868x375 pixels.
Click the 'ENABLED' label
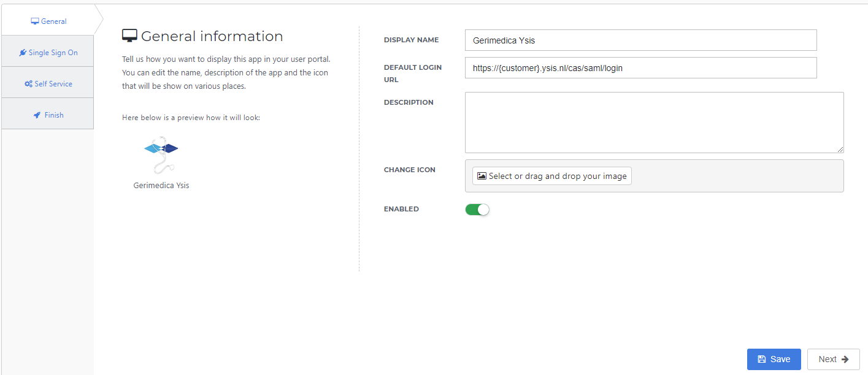(x=401, y=209)
